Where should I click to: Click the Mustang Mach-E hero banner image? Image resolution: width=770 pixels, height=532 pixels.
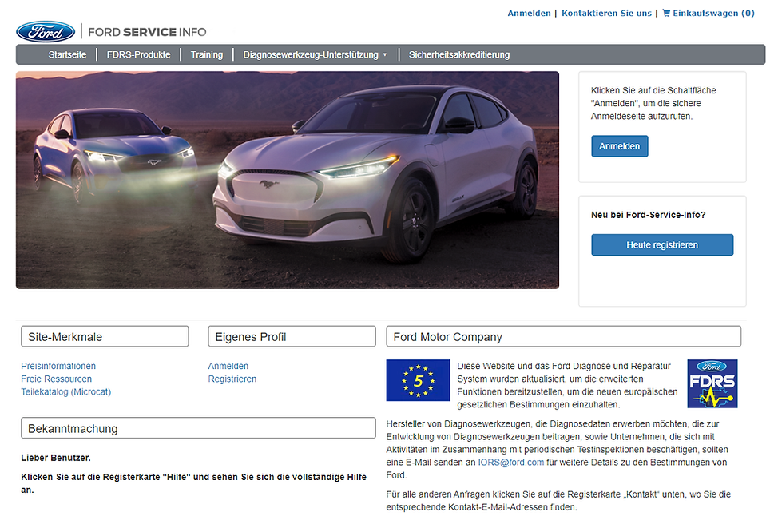(x=288, y=180)
